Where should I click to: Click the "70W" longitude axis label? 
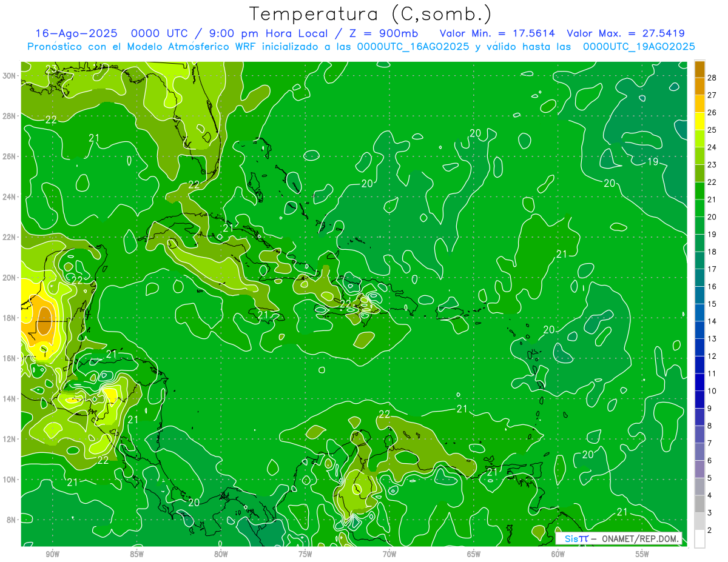(389, 554)
